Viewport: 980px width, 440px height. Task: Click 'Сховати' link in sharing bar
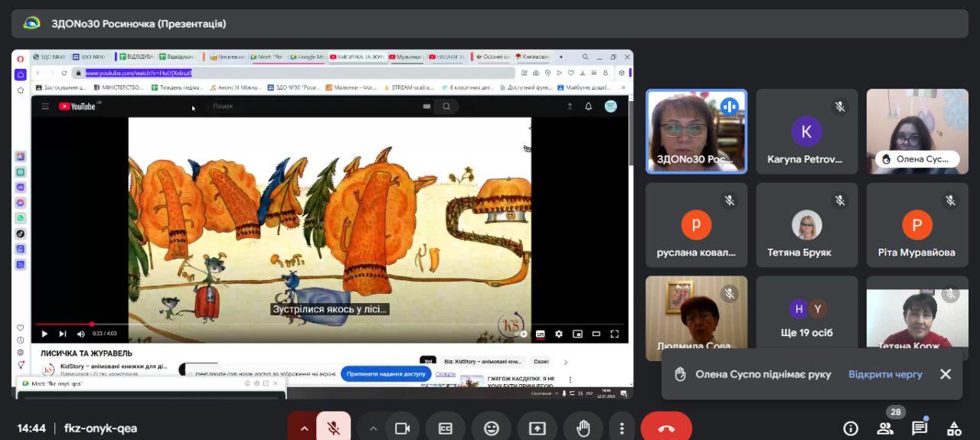coord(445,374)
